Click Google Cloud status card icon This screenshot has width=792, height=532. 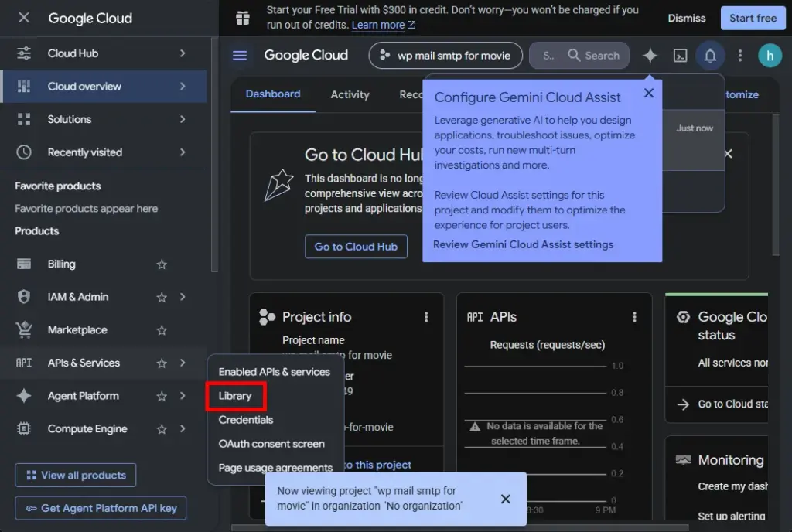(x=683, y=317)
